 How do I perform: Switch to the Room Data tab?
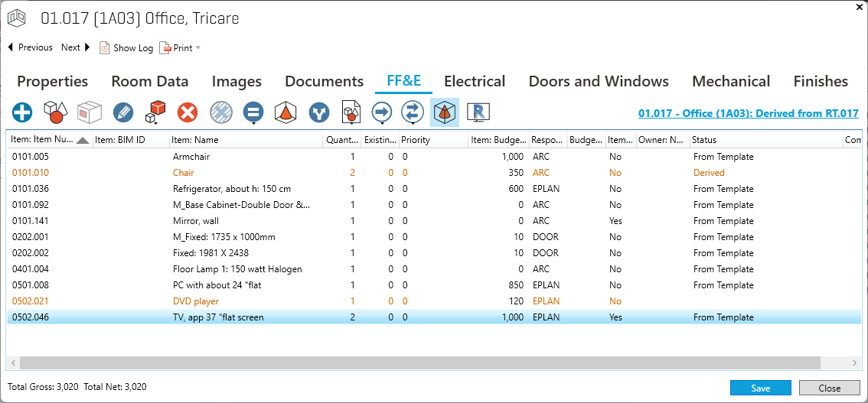click(x=150, y=81)
